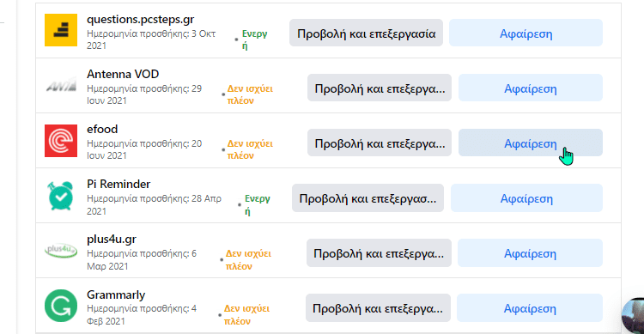Remove questions.pcsteps.gr using Αφαίρεση button
The image size is (644, 334).
526,33
